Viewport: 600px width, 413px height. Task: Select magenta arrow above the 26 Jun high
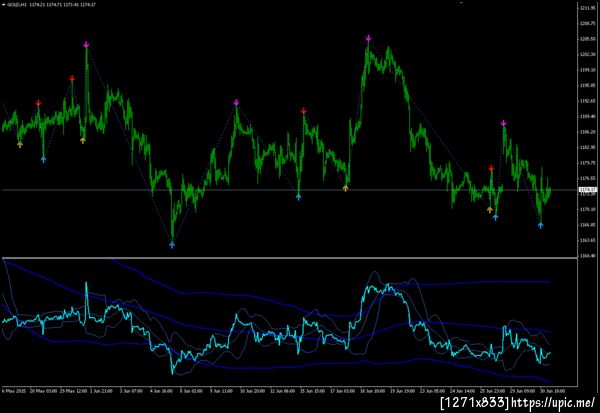(x=504, y=123)
